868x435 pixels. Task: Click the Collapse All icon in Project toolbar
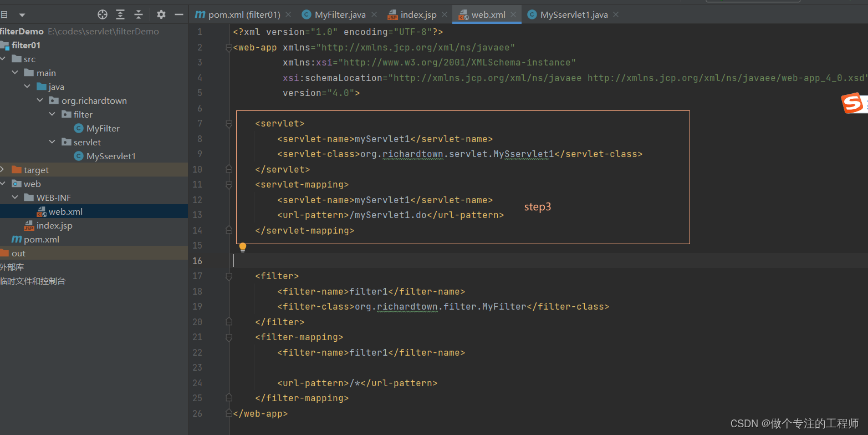click(139, 14)
